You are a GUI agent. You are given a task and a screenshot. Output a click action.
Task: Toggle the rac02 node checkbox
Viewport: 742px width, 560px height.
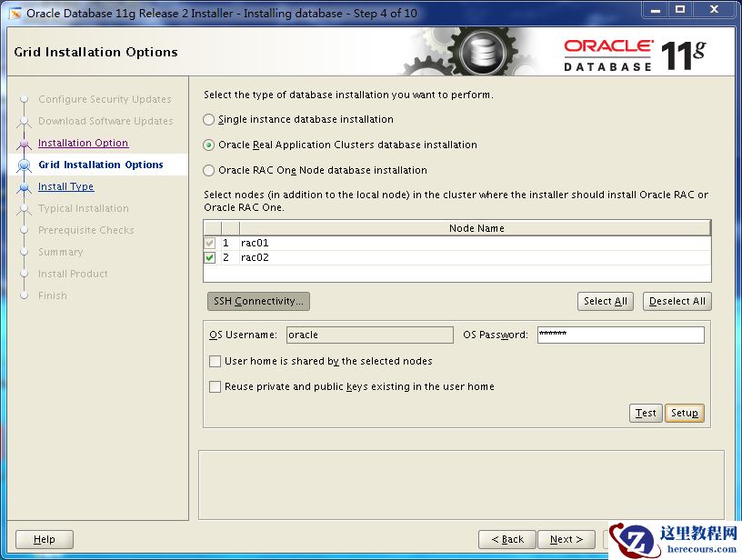coord(210,258)
